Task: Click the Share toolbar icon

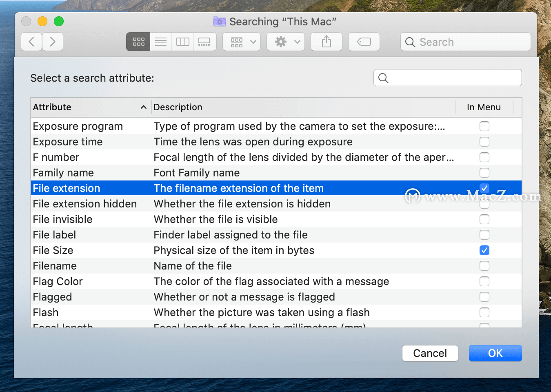Action: [327, 42]
